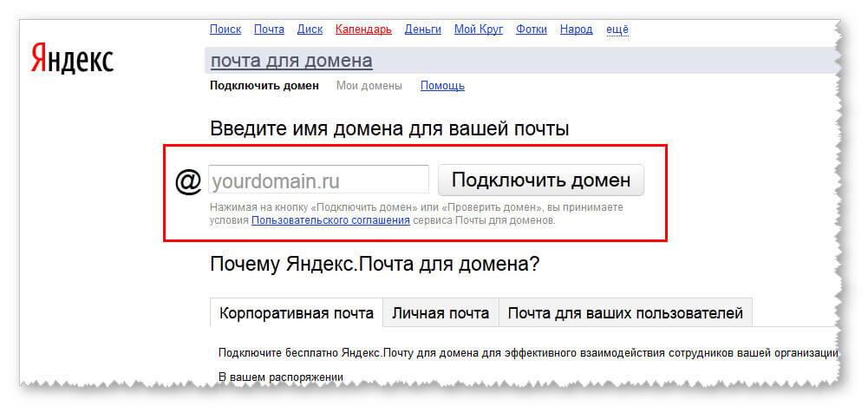The height and width of the screenshot is (413, 868).
Task: Select the Корпоративная почта tab
Action: [x=297, y=313]
